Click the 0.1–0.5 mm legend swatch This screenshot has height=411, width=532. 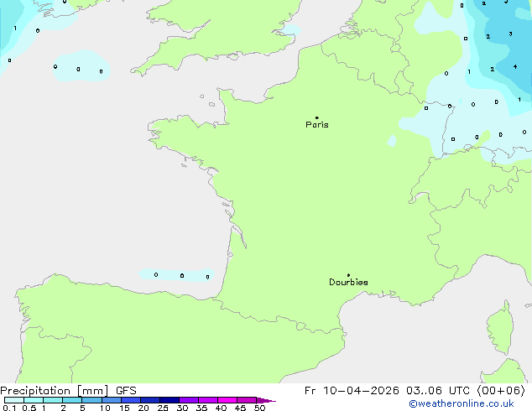click(14, 400)
